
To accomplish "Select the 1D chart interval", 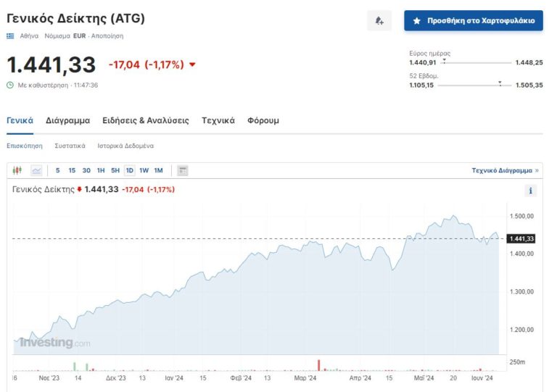I will (129, 170).
